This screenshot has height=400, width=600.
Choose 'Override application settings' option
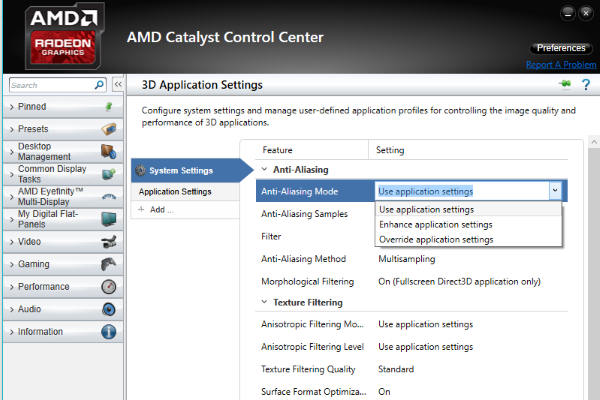(468, 240)
